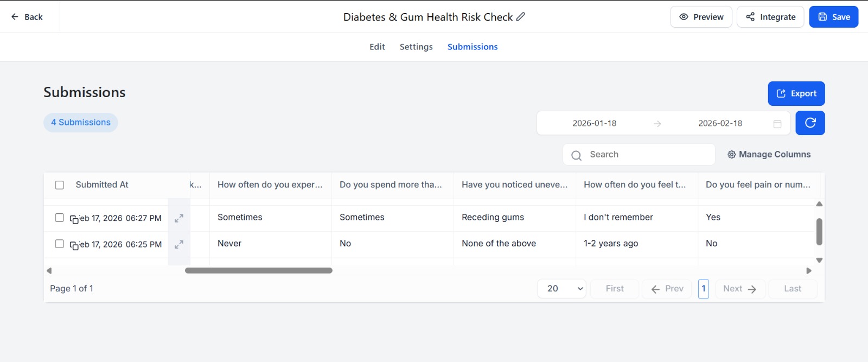
Task: Expand the 06:25 PM submission row
Action: (x=179, y=245)
